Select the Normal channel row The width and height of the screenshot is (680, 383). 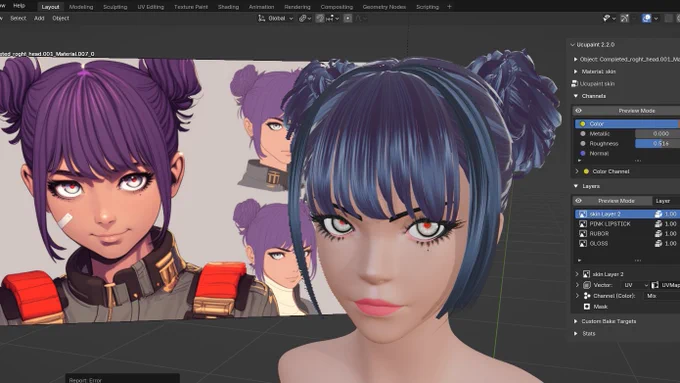pyautogui.click(x=627, y=153)
